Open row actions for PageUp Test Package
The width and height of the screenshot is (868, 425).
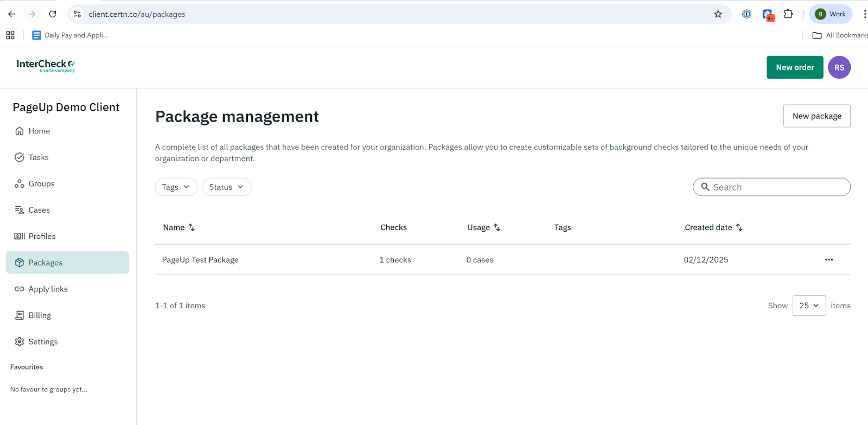click(x=828, y=259)
